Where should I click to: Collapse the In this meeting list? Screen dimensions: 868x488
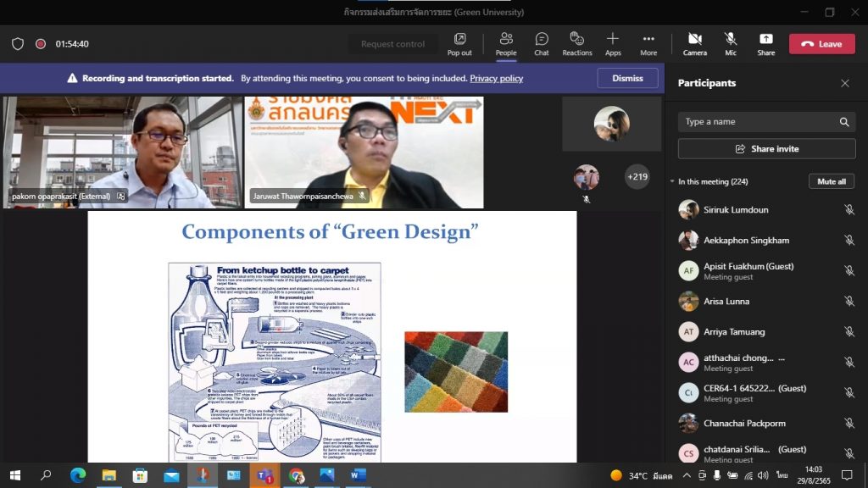coord(672,181)
